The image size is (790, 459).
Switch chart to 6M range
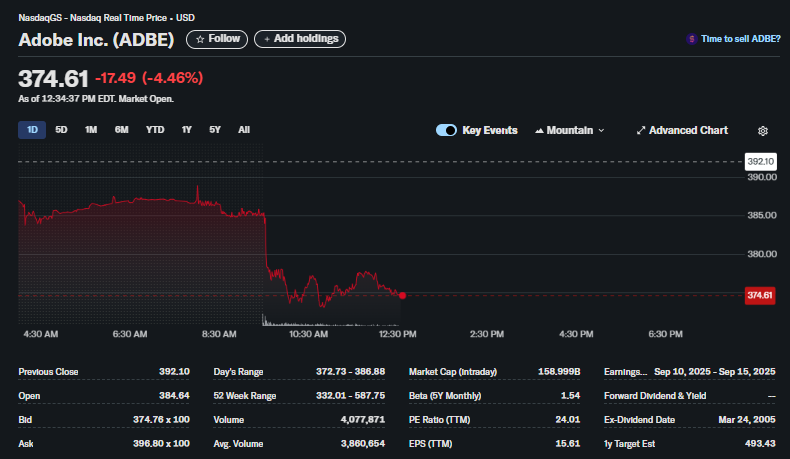pos(121,130)
